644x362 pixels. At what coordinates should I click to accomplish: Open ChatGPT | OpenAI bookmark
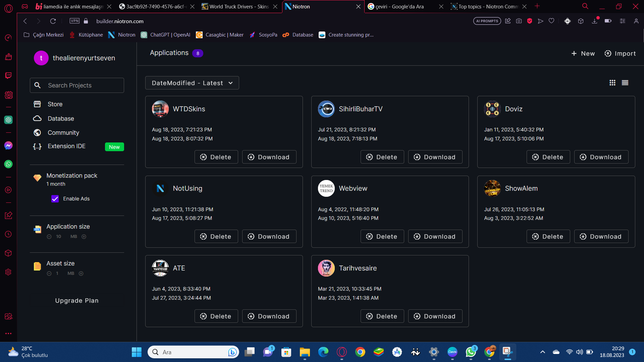[166, 35]
